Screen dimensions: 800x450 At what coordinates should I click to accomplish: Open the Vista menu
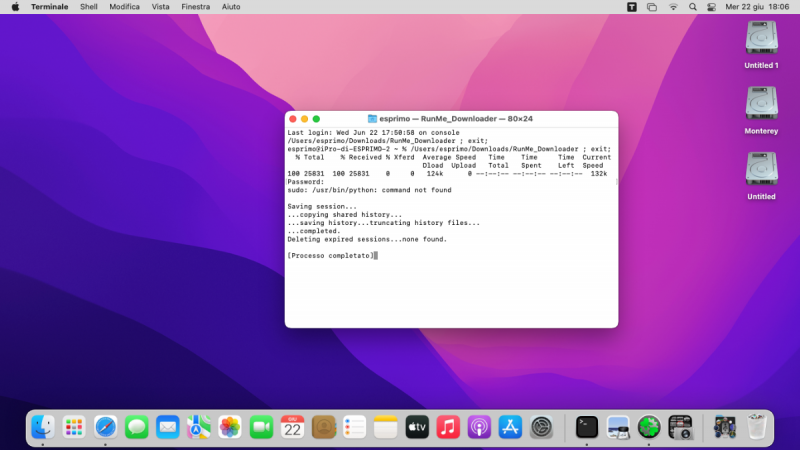pos(160,6)
